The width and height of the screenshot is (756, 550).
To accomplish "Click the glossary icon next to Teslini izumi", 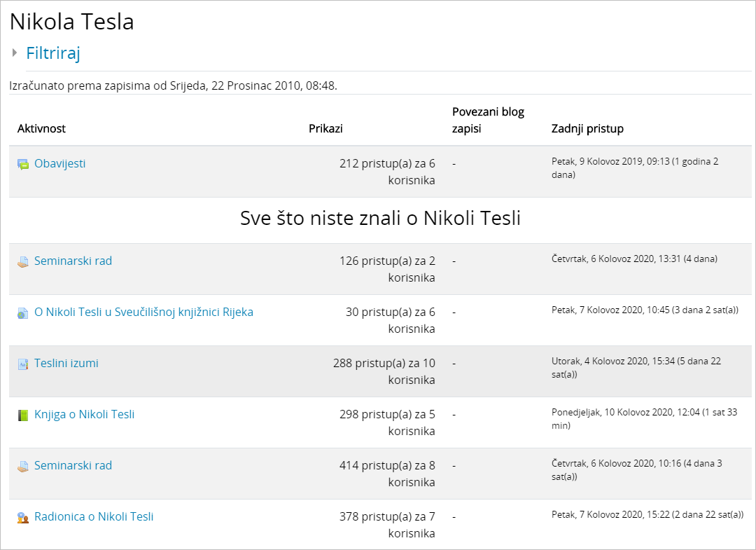I will coord(23,364).
